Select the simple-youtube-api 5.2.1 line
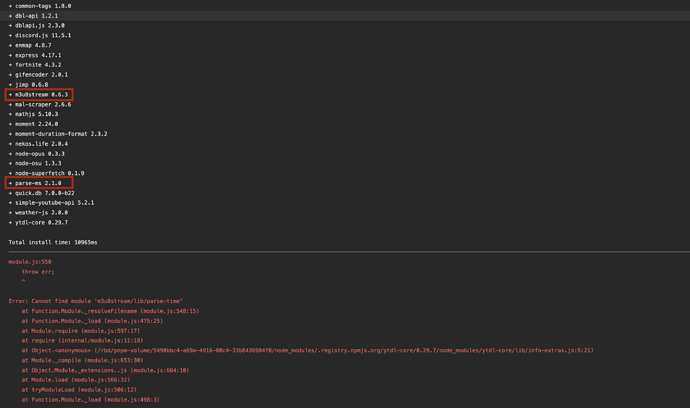This screenshot has height=408, width=690. 51,203
